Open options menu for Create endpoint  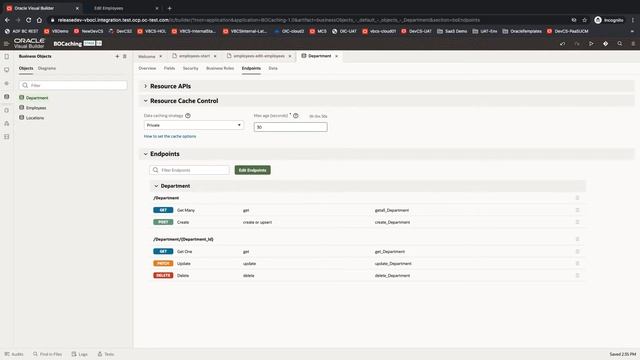(x=577, y=222)
